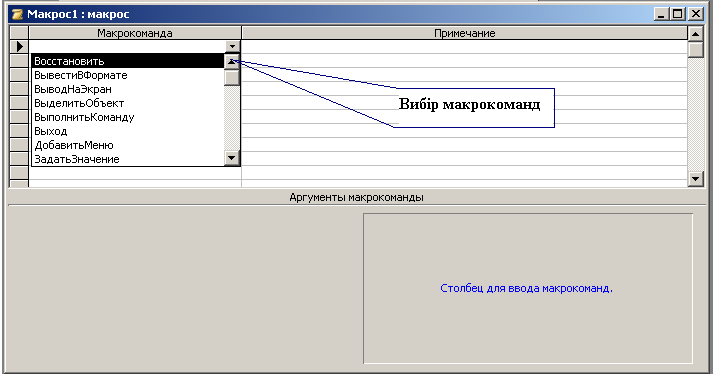Click the action list scrollbar thumb
This screenshot has height=374, width=713.
click(232, 77)
